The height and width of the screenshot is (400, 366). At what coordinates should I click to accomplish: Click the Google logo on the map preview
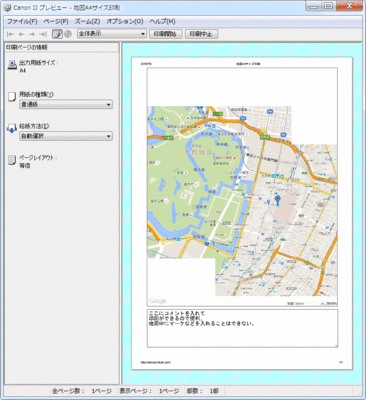click(x=157, y=301)
